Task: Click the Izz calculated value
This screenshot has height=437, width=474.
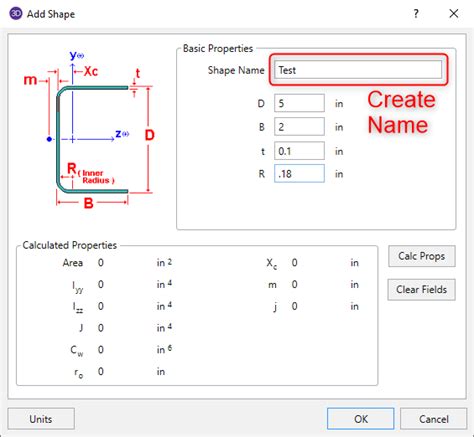Action: [101, 306]
